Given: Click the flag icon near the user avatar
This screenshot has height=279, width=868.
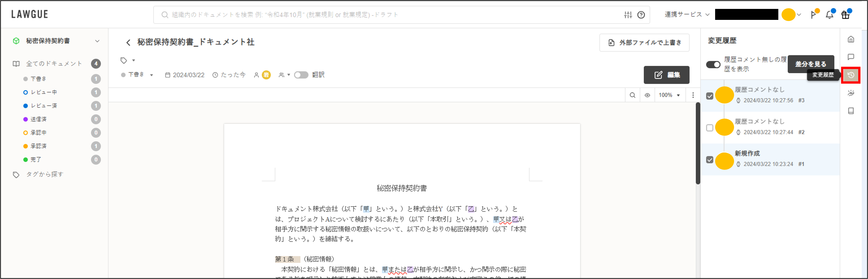Looking at the screenshot, I should point(814,14).
